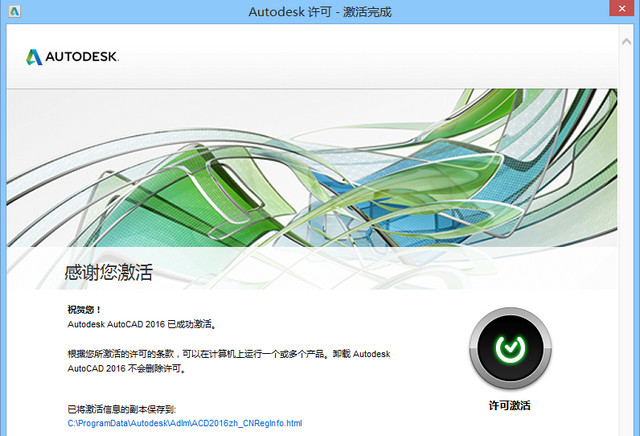Click the green license activation check icon
Viewport: 640px width, 436px height.
(x=510, y=348)
